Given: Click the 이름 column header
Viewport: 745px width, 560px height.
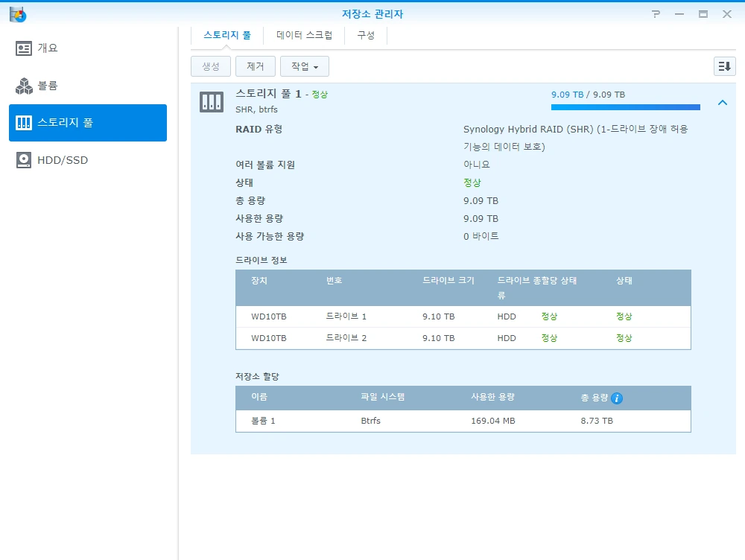Looking at the screenshot, I should pos(259,397).
